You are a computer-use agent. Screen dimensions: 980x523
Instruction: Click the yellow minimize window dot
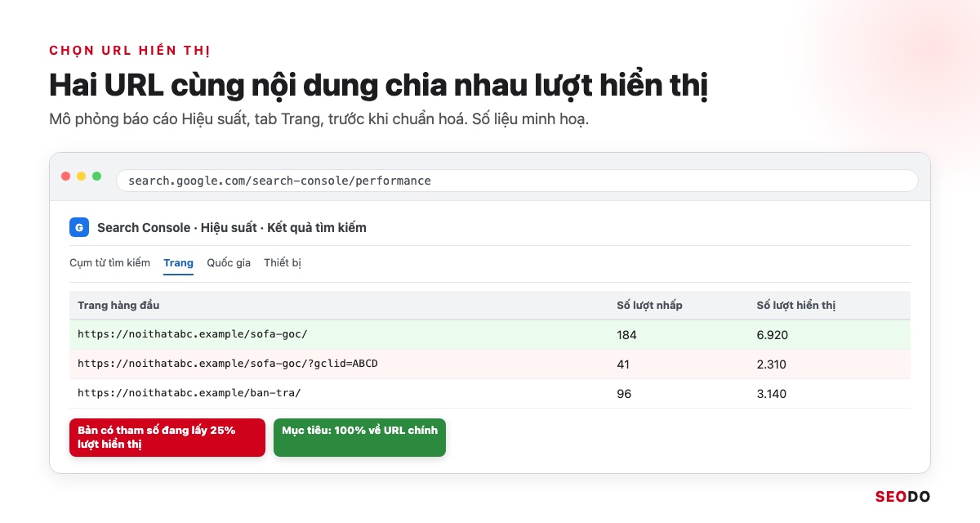82,177
